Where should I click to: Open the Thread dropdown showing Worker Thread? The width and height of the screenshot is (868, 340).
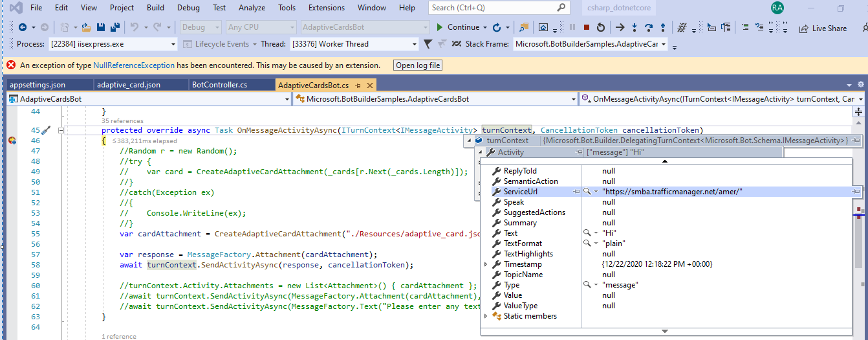[x=415, y=44]
